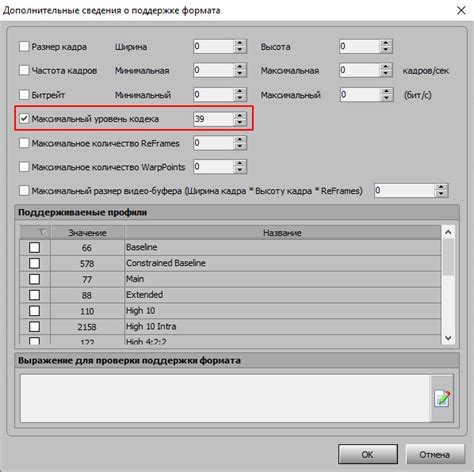474x472 pixels.
Task: Increase the frame height value with up arrow
Action: 386,43
